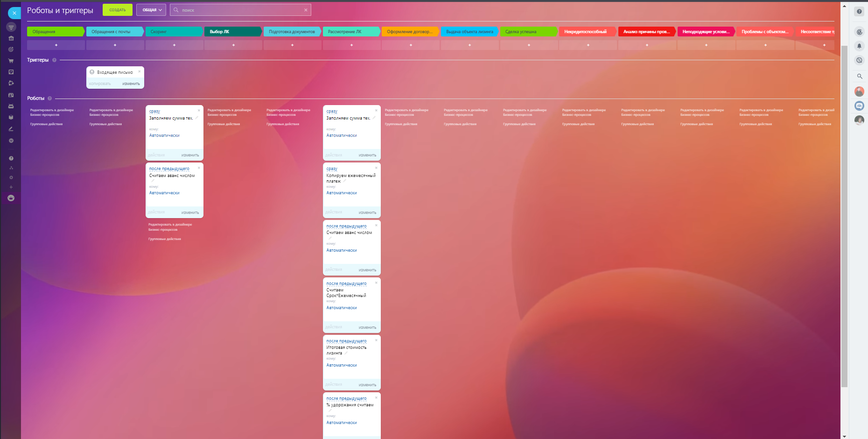Open the building icon in left sidebar
868x439 pixels.
(11, 38)
